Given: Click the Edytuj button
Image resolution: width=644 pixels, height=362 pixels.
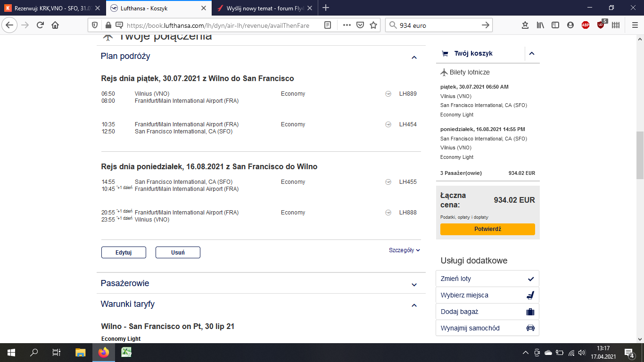Looking at the screenshot, I should (x=124, y=253).
